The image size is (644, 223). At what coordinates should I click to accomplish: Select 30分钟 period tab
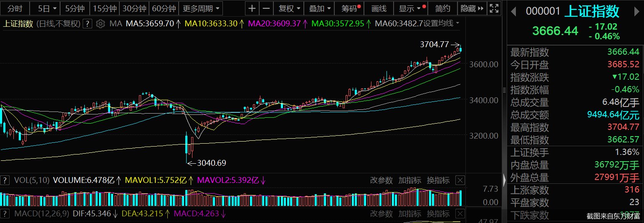click(x=134, y=8)
